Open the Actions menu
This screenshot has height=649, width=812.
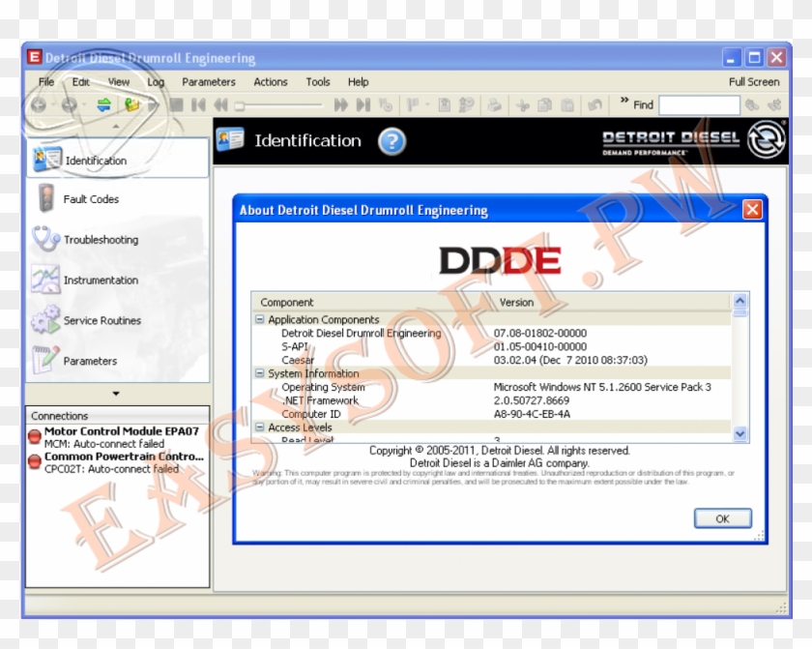[270, 81]
